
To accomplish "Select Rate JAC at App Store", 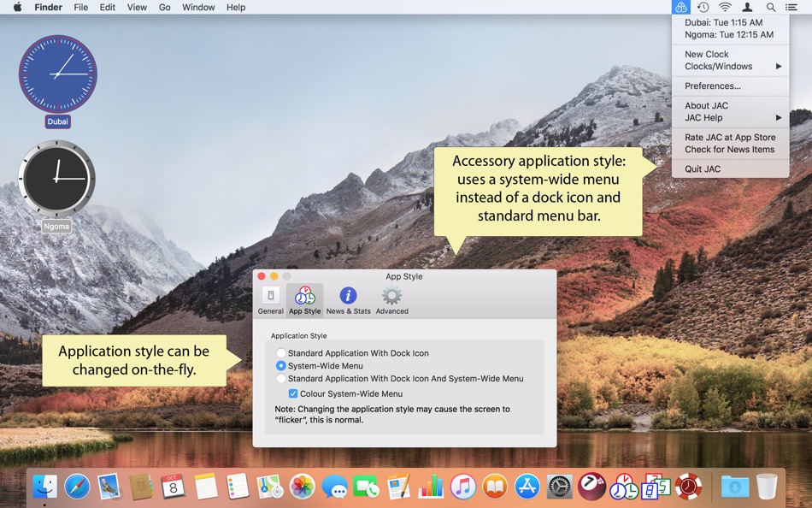I will point(729,137).
